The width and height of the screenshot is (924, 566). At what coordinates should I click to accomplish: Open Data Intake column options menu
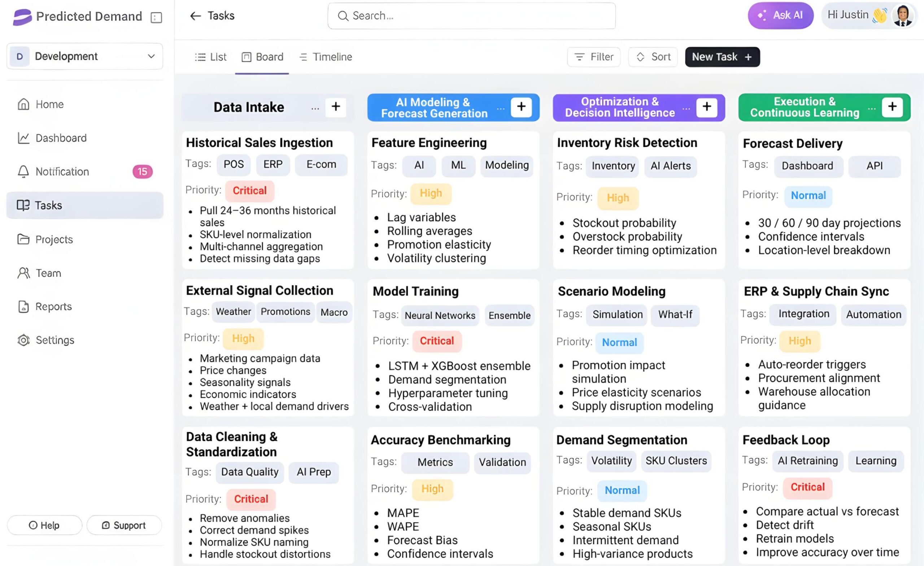[x=315, y=109]
